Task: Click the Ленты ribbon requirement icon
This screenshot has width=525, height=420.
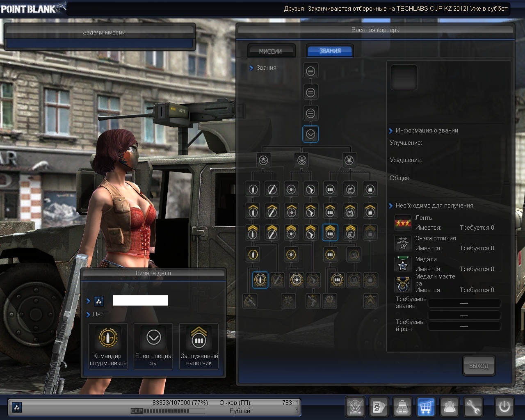Action: click(x=403, y=223)
